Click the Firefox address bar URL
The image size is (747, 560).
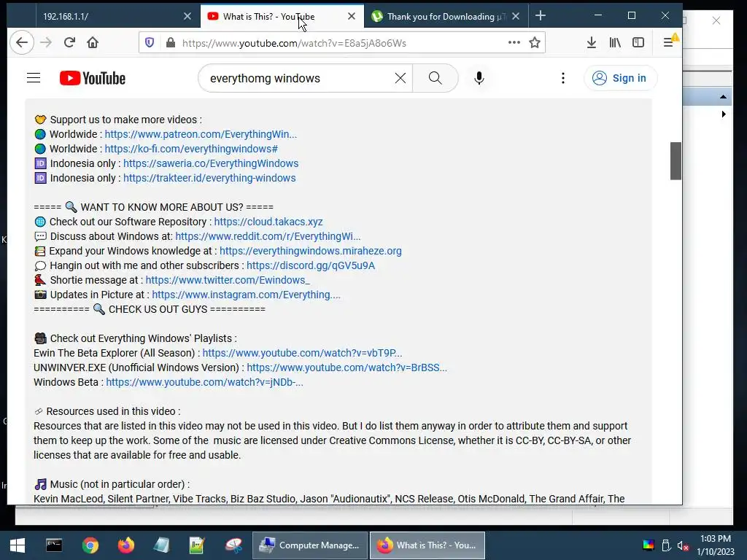click(294, 43)
